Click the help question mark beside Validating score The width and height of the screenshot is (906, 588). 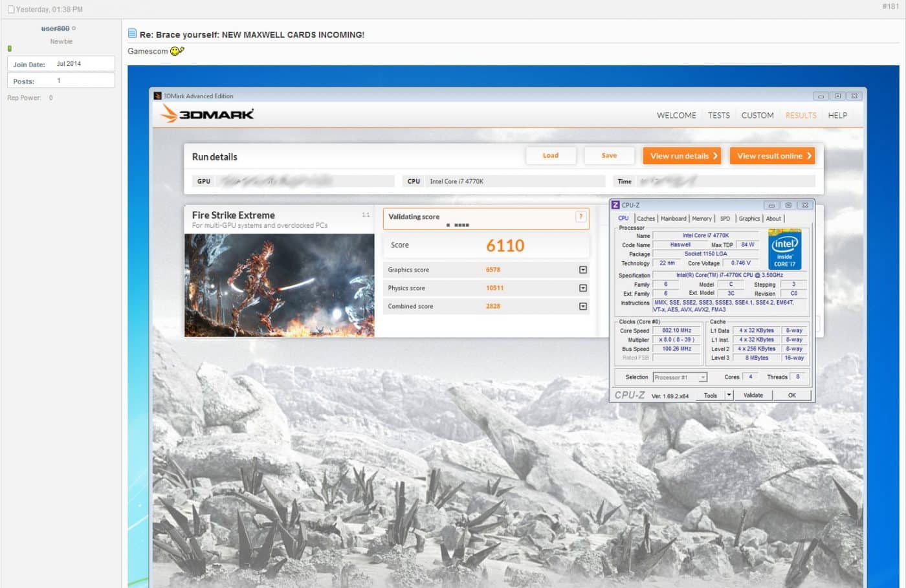(581, 217)
